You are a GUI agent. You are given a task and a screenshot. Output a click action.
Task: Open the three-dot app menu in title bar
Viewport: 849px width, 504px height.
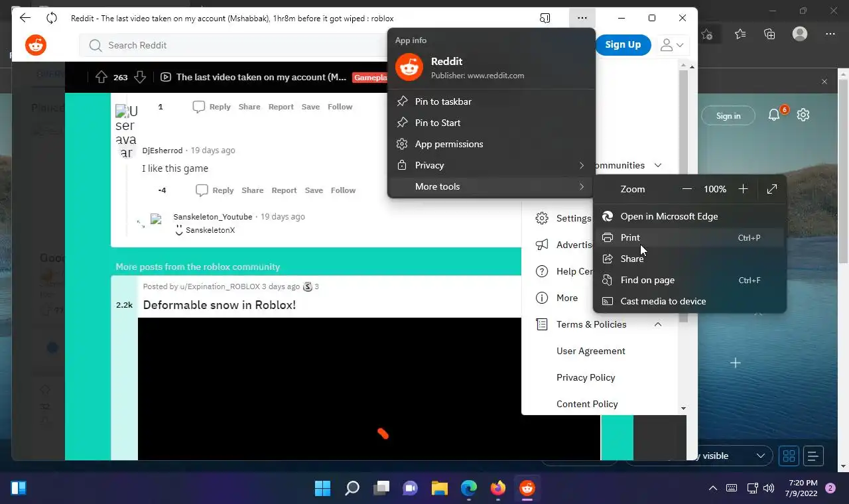(582, 18)
